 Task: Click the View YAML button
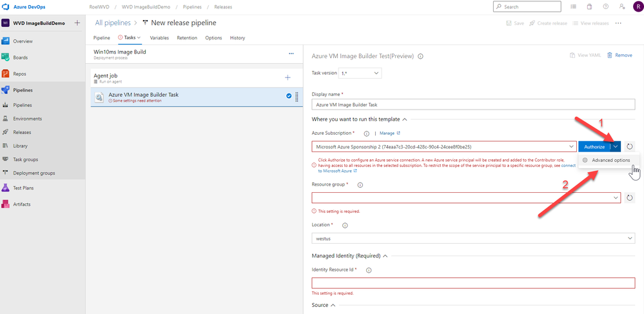[x=585, y=55]
